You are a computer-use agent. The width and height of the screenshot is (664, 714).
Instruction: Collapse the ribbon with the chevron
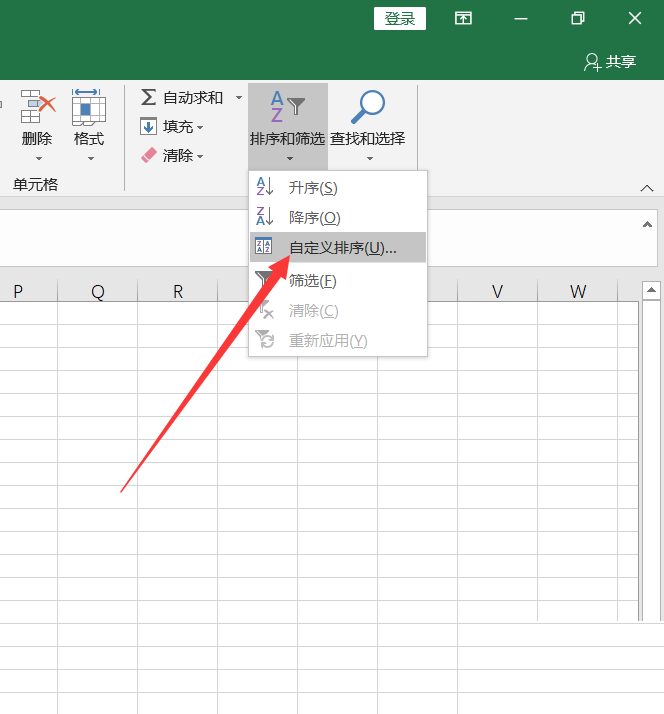[647, 188]
